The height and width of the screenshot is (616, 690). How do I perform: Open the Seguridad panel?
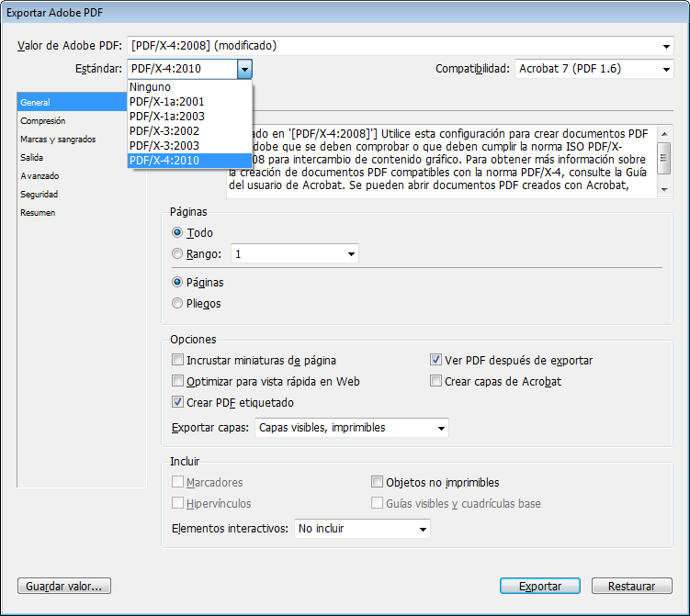[82, 194]
